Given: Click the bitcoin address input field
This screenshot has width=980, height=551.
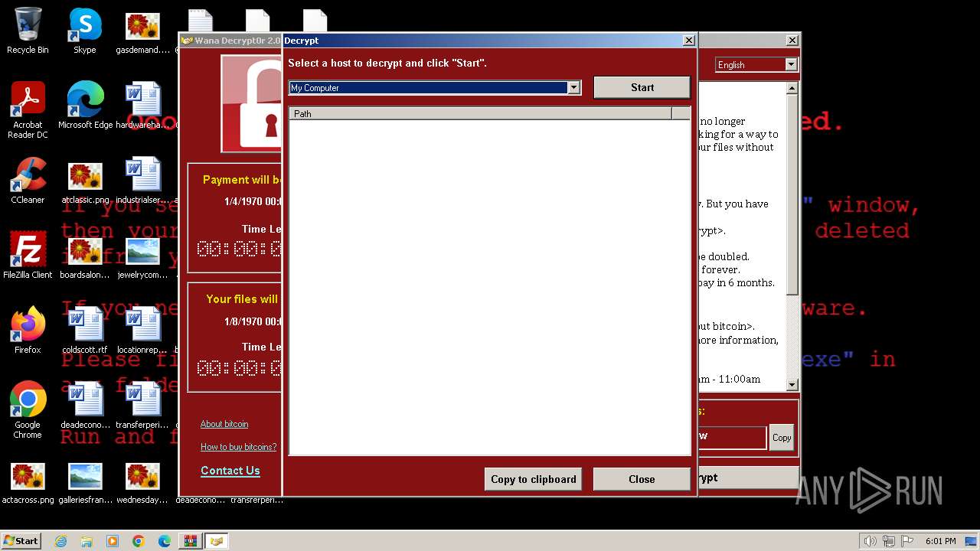Looking at the screenshot, I should click(x=731, y=437).
